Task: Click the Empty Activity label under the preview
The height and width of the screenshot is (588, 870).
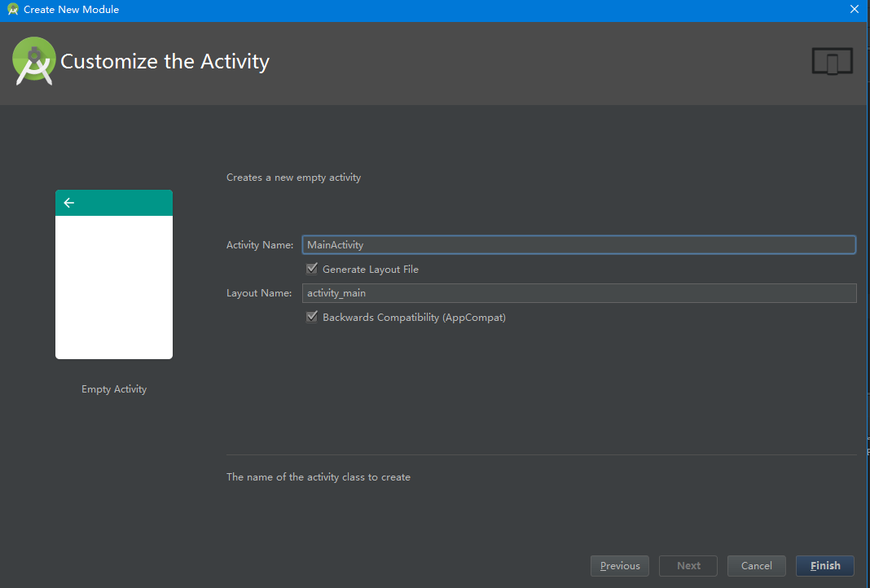Action: click(x=113, y=388)
